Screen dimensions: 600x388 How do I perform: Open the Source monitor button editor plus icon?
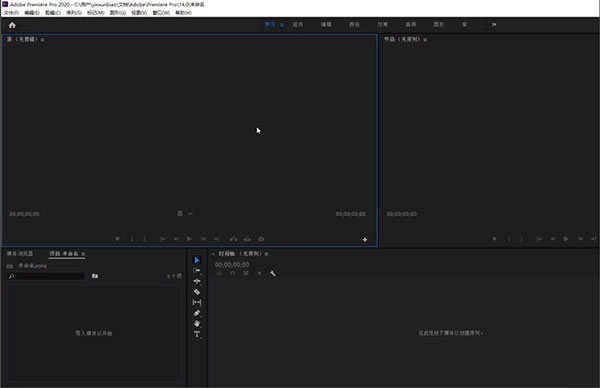tap(365, 240)
